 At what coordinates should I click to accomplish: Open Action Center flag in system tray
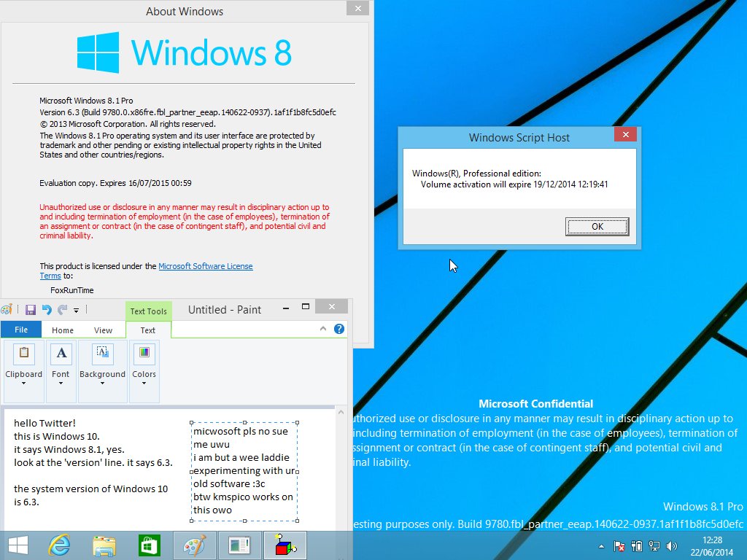pos(619,546)
